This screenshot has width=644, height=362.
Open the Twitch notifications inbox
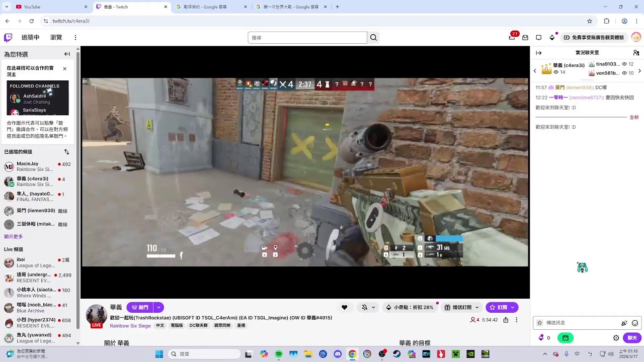tap(525, 37)
